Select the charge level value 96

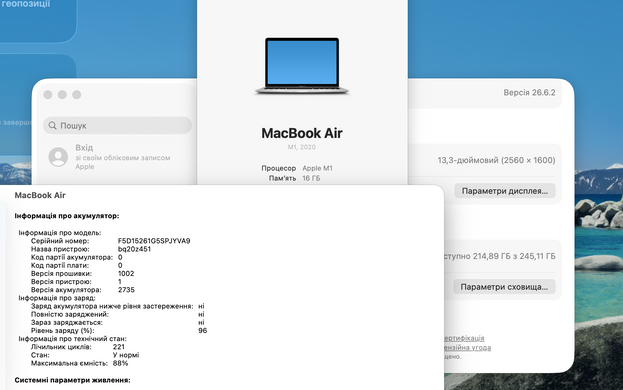coord(203,330)
